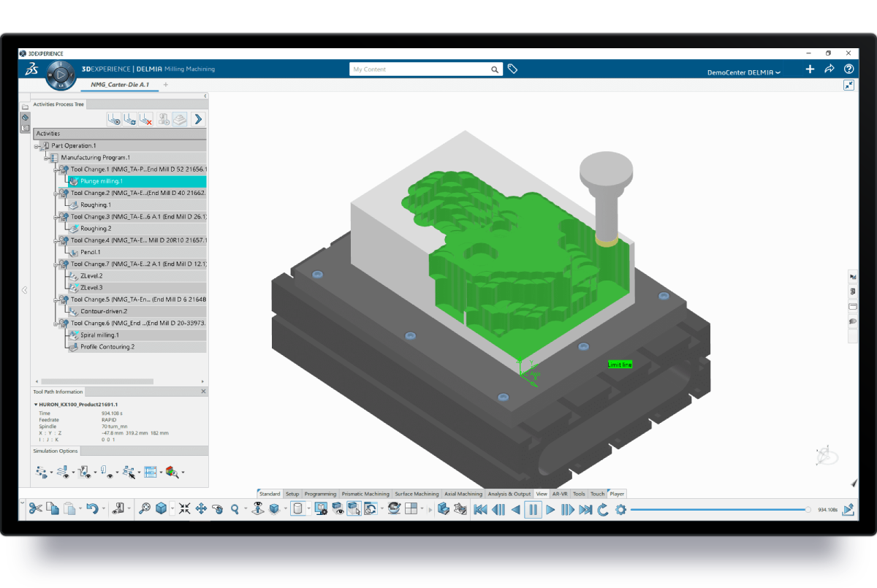Toggle the monitor display settings icon
Screen dimensions: 877x588
point(320,509)
